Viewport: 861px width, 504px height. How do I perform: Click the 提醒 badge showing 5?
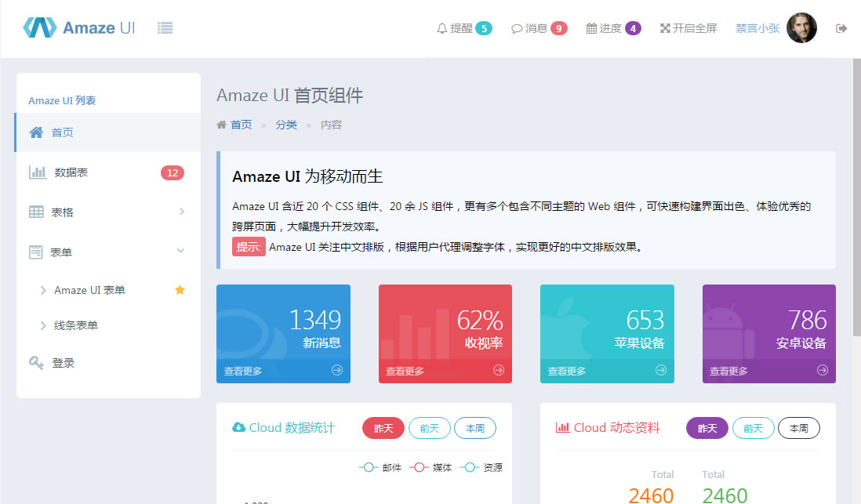coord(484,28)
